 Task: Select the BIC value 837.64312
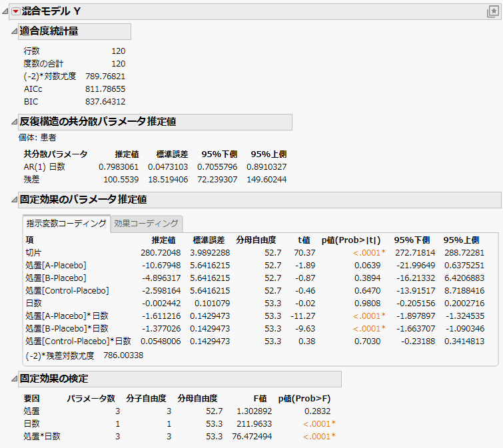pos(105,102)
